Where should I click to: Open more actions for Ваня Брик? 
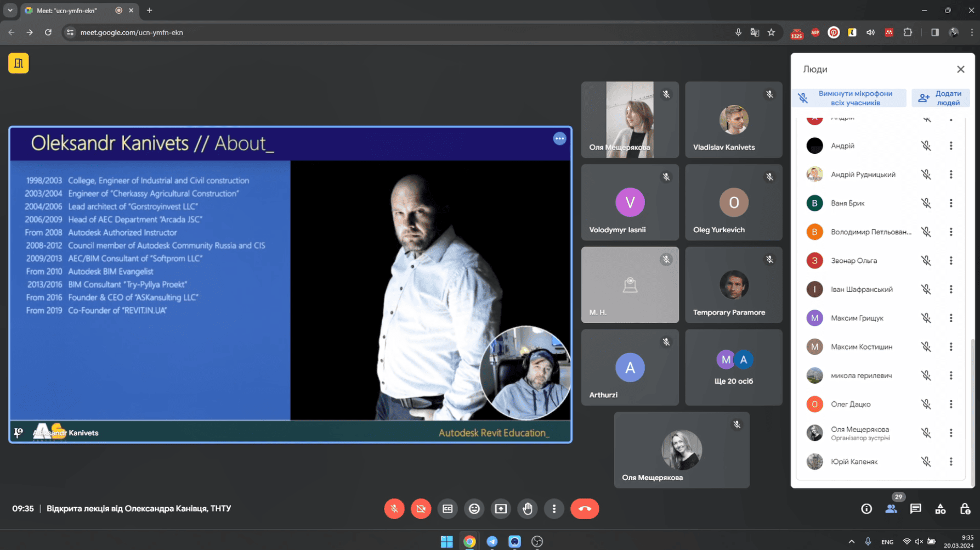click(x=951, y=203)
